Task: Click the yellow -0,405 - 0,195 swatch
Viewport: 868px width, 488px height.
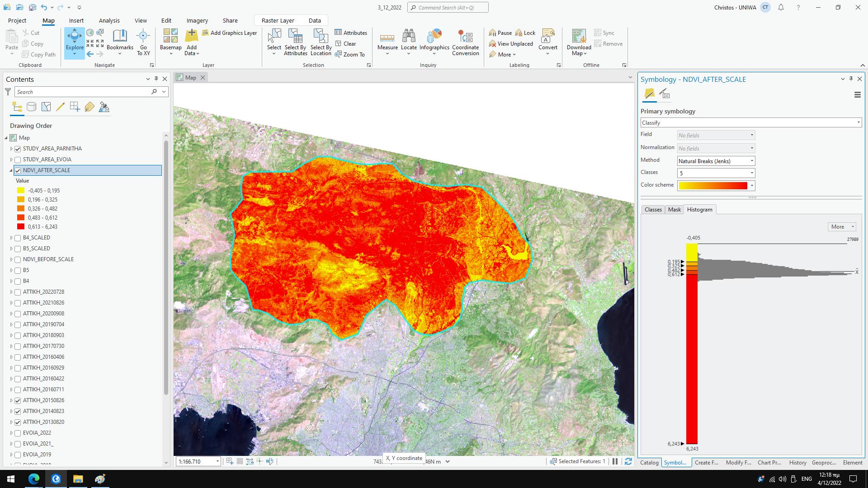Action: 21,190
